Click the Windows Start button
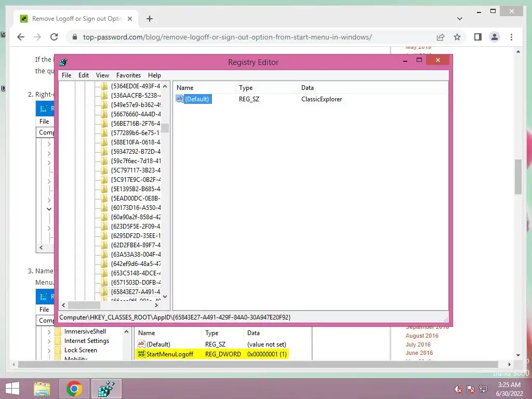The image size is (532, 399). pyautogui.click(x=12, y=389)
